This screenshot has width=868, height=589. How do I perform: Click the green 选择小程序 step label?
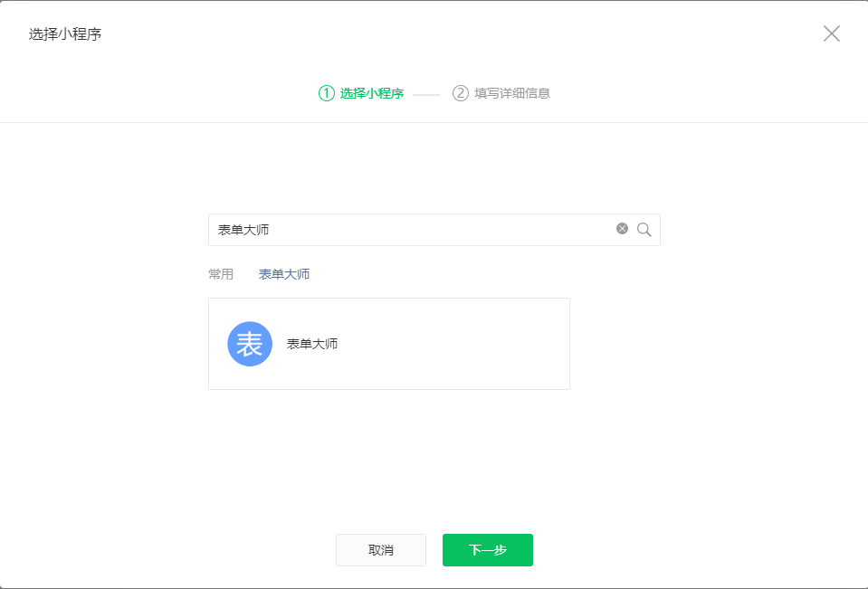[x=371, y=93]
